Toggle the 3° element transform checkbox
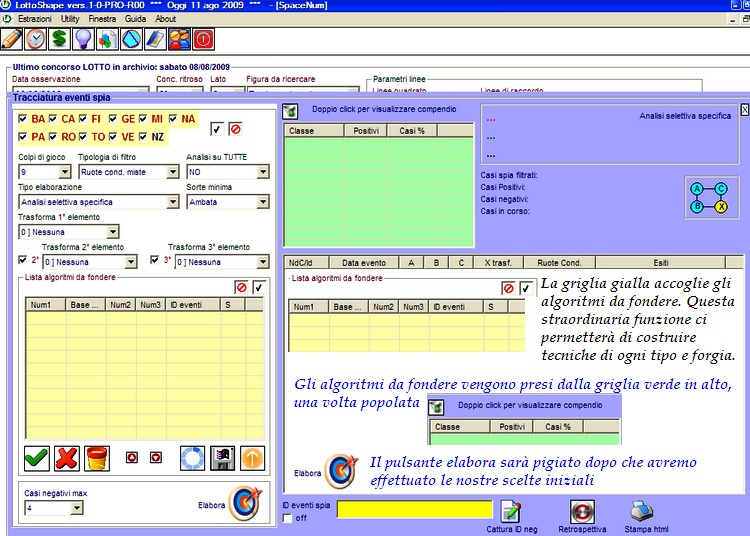 [x=154, y=259]
